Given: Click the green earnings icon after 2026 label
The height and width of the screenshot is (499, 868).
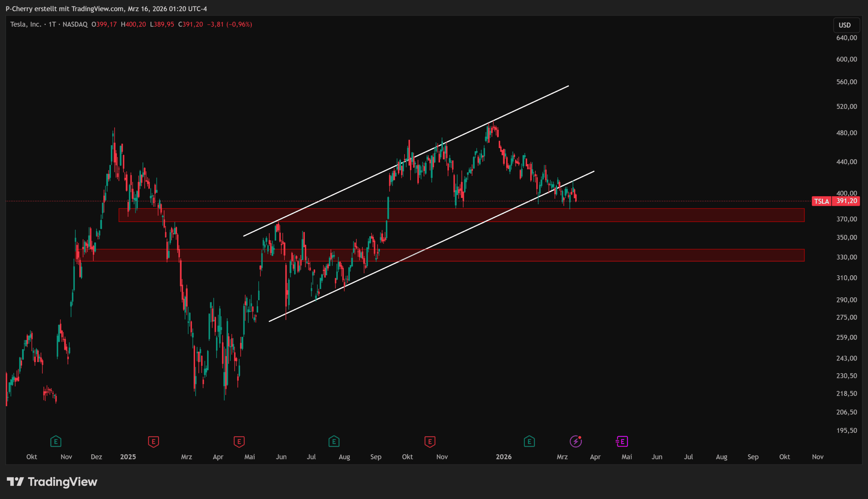Looking at the screenshot, I should [529, 441].
